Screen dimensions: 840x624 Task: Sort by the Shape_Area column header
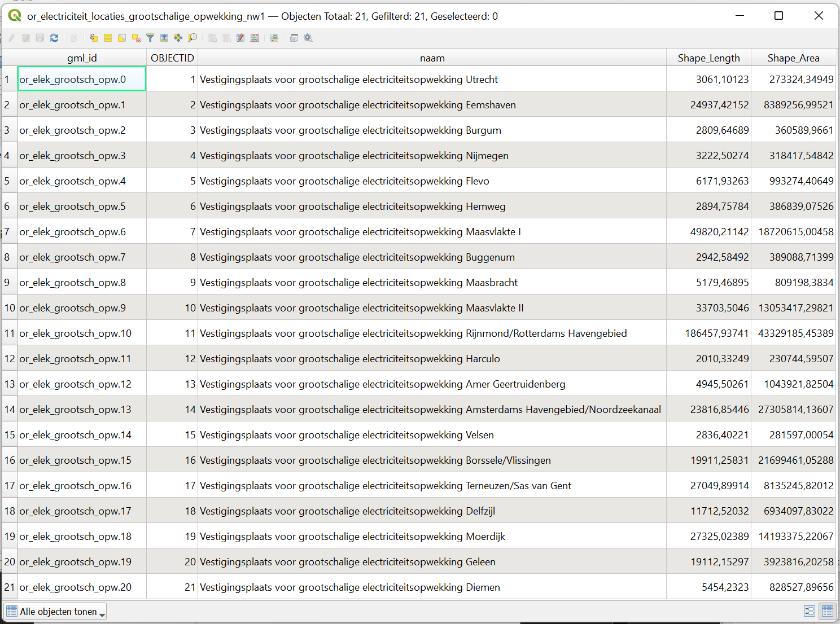coord(793,58)
